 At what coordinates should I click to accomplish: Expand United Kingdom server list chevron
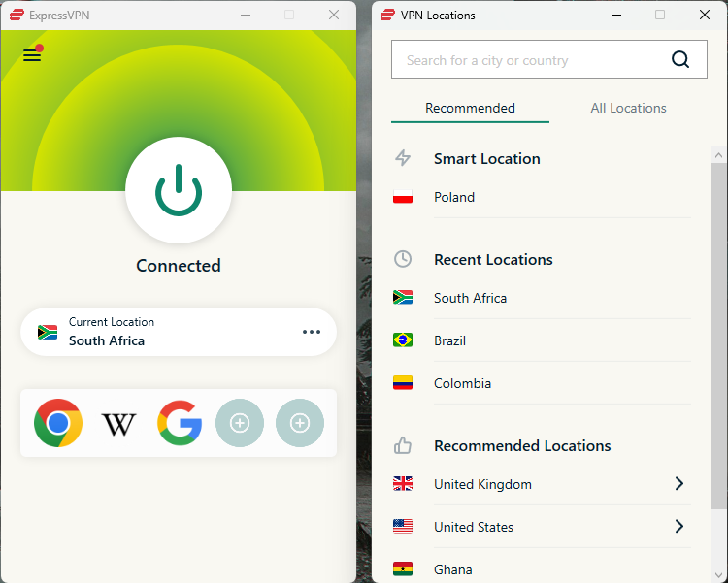(679, 484)
